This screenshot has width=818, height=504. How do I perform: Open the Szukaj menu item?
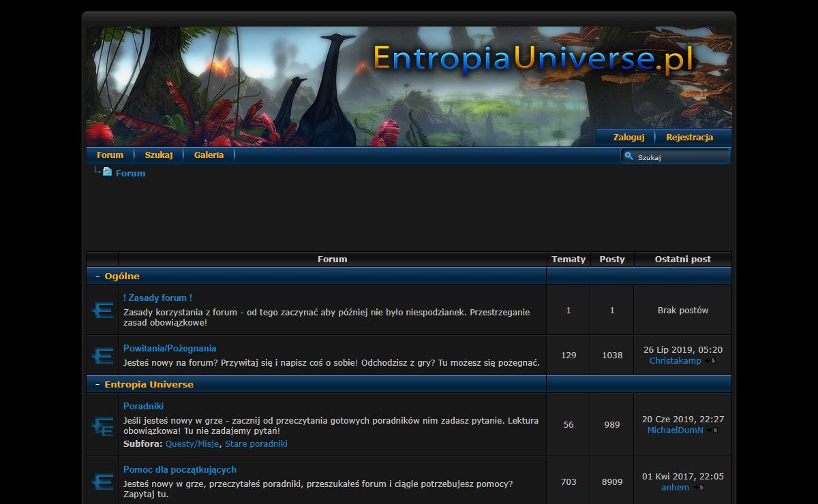pyautogui.click(x=159, y=155)
